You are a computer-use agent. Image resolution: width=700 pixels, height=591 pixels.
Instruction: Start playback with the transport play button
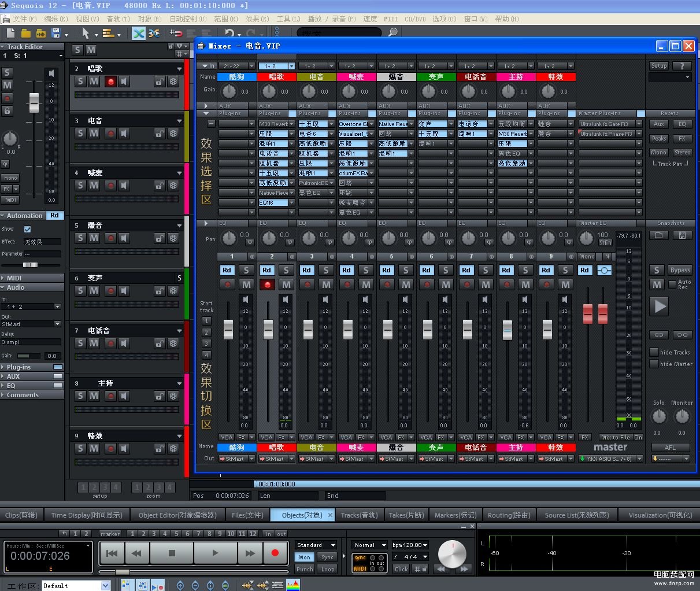[x=215, y=553]
